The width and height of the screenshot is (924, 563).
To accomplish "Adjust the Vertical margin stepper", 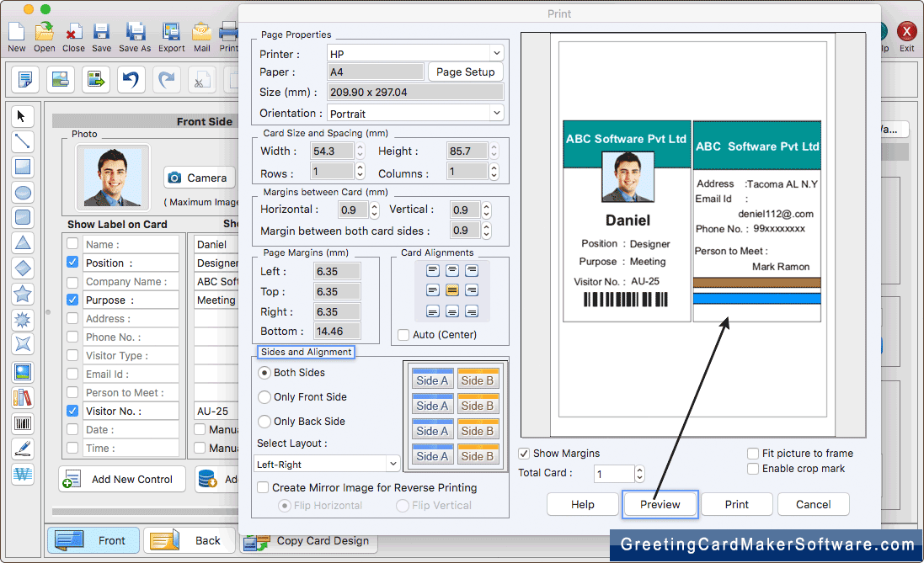I will tap(486, 210).
